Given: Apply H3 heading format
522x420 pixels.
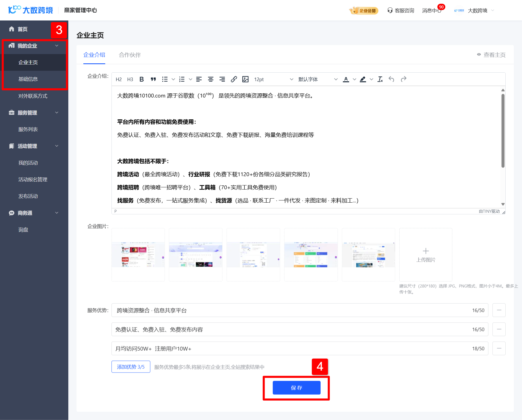Looking at the screenshot, I should [130, 79].
